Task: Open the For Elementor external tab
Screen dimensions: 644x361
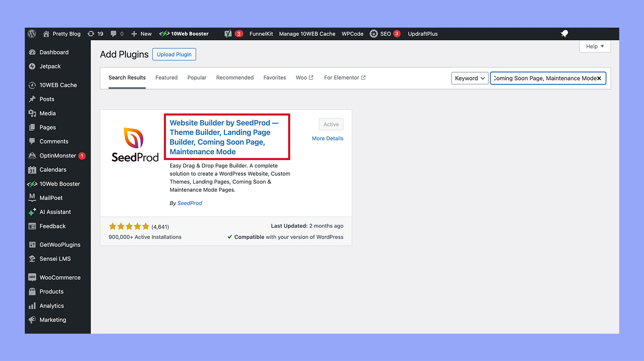Action: point(345,78)
